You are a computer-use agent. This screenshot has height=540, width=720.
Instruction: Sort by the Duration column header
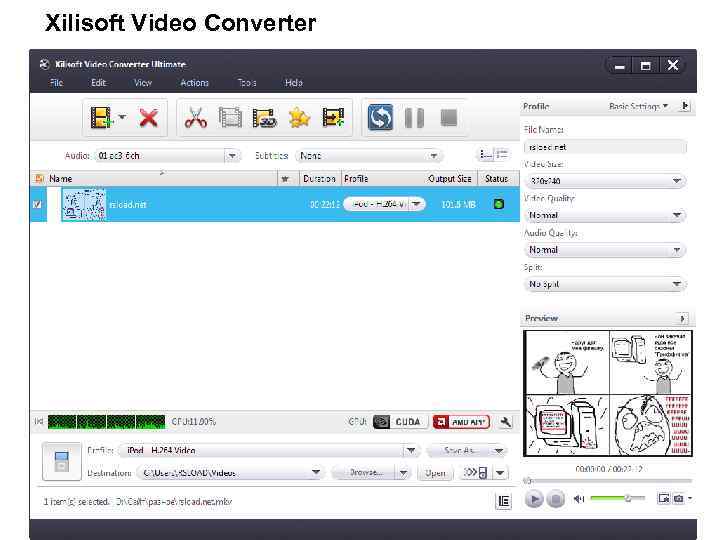click(x=319, y=179)
